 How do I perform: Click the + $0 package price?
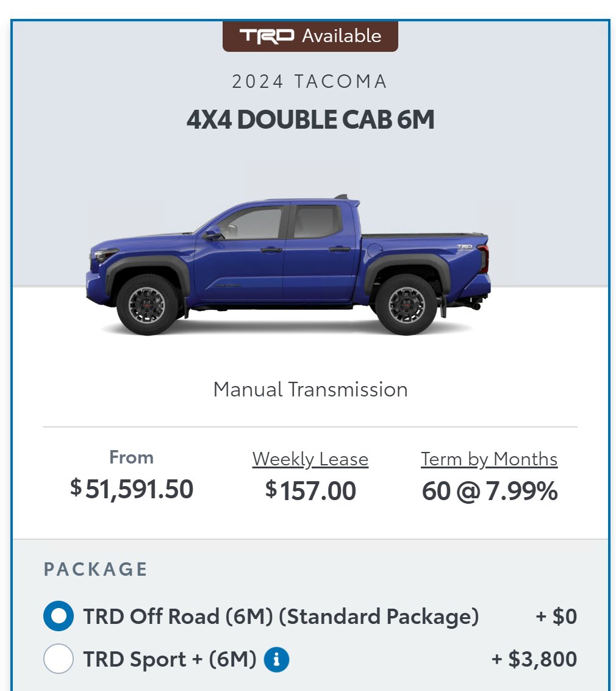point(556,617)
